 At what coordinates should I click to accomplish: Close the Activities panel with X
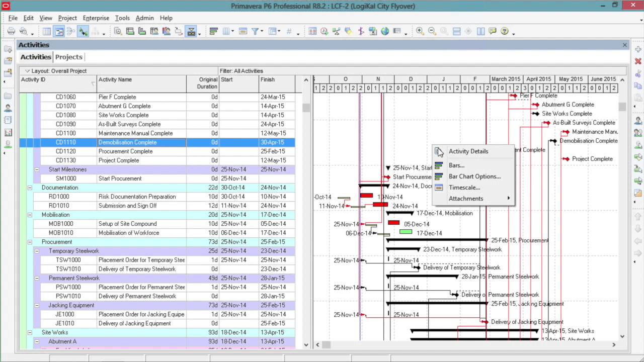(625, 45)
